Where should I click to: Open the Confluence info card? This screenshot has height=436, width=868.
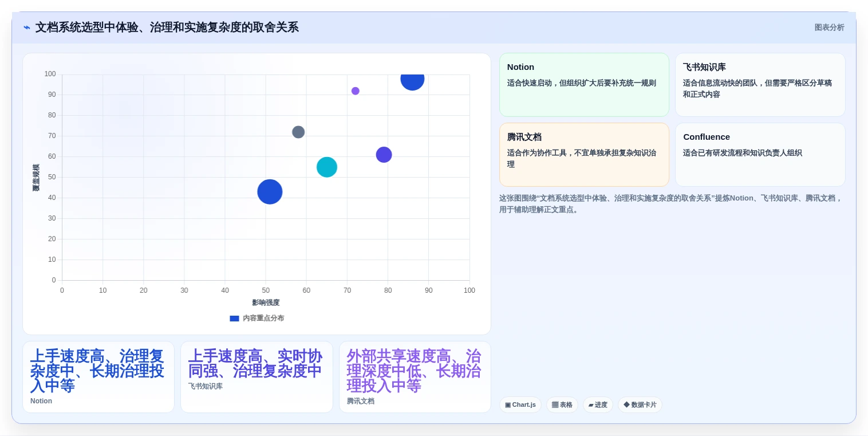pyautogui.click(x=760, y=155)
